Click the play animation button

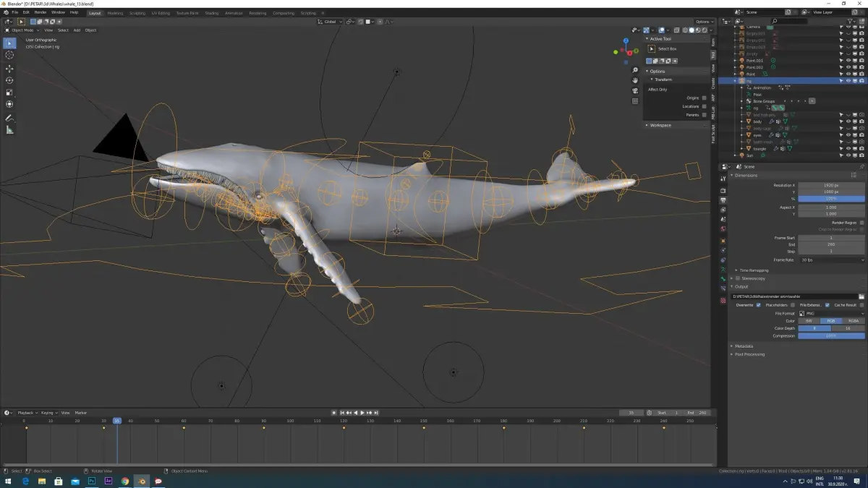[362, 413]
